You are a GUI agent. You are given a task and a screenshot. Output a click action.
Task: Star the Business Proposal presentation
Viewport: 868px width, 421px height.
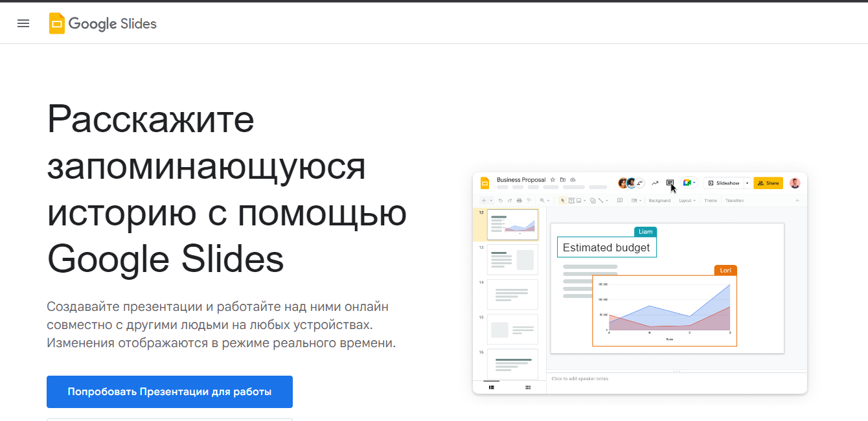point(553,179)
